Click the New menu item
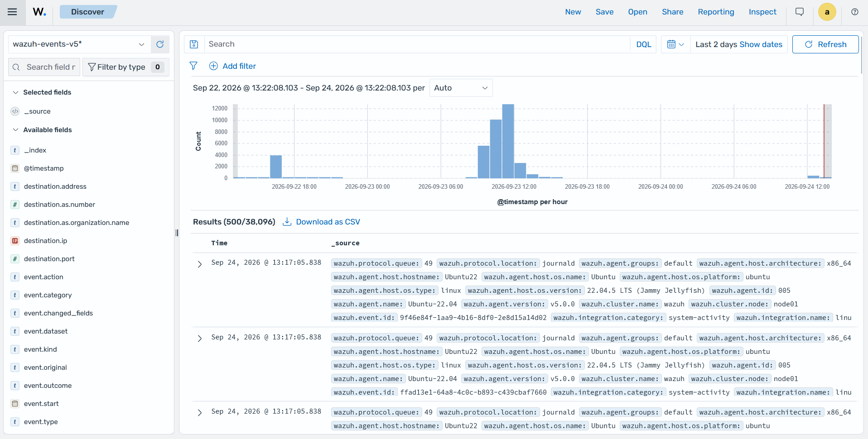This screenshot has width=868, height=439. click(x=573, y=12)
